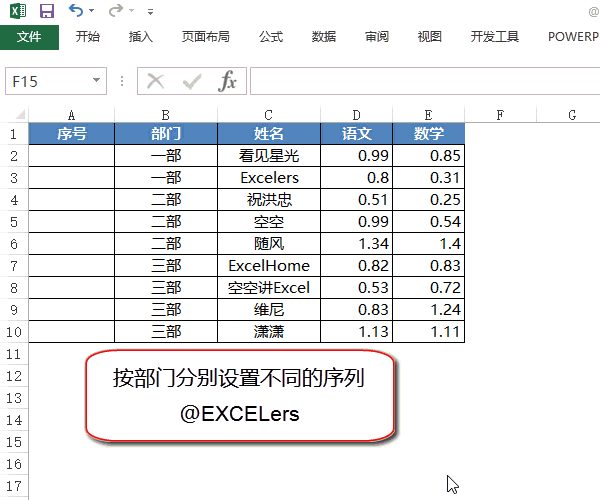Expand the Customize Quick Access Toolbar dropdown
The width and height of the screenshot is (600, 500).
pos(150,12)
